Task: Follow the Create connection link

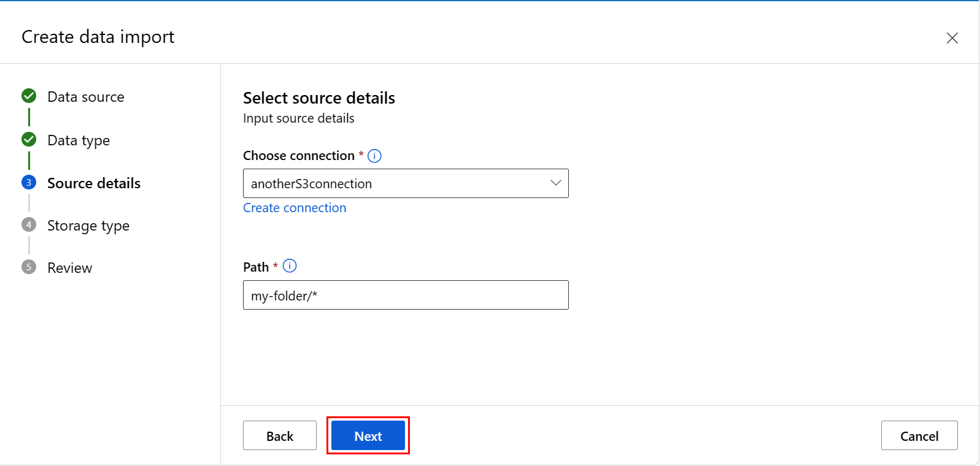Action: [295, 208]
